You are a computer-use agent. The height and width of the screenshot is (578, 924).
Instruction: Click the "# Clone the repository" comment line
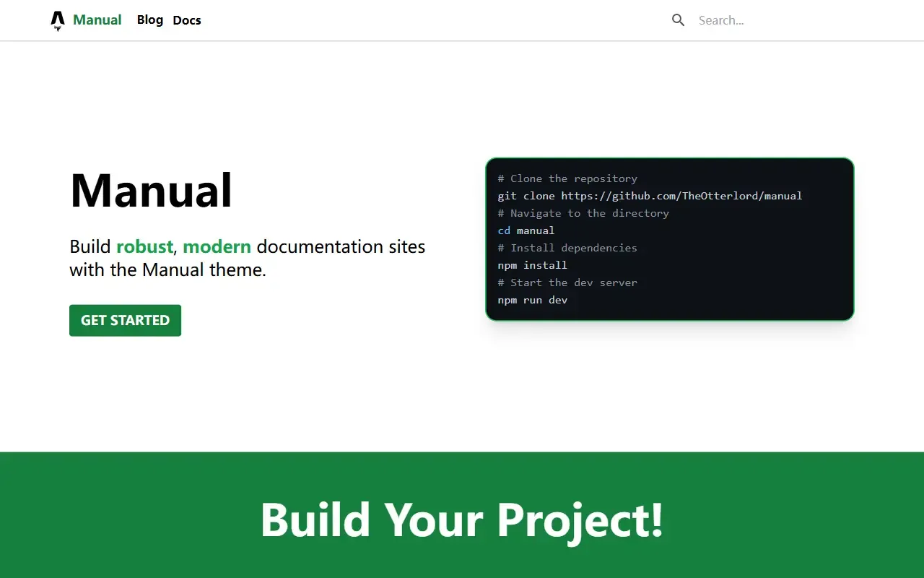[x=567, y=178]
